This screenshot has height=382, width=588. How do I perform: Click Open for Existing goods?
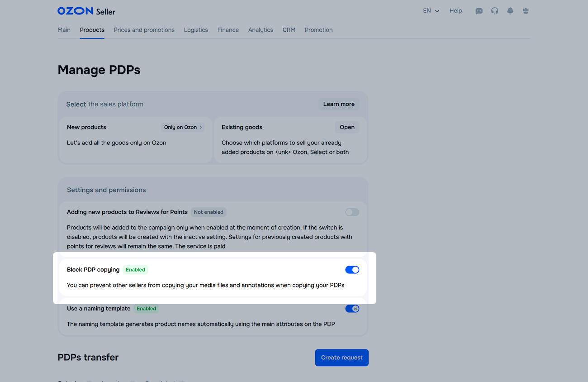(347, 127)
